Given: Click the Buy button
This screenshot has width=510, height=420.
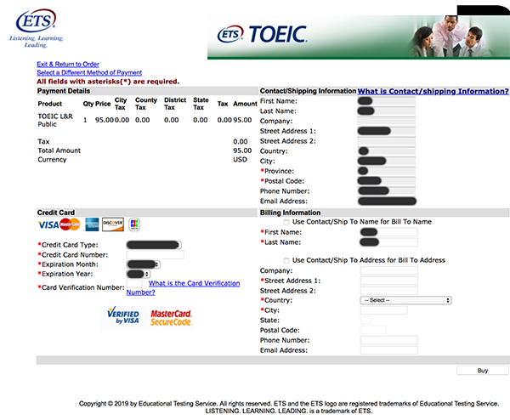Looking at the screenshot, I should coord(483,371).
